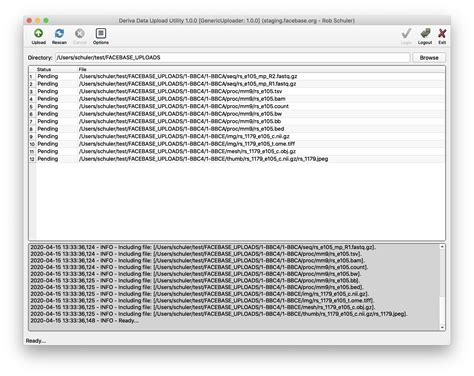Click row number 5 header
Image resolution: width=474 pixels, height=376 pixels.
click(32, 106)
